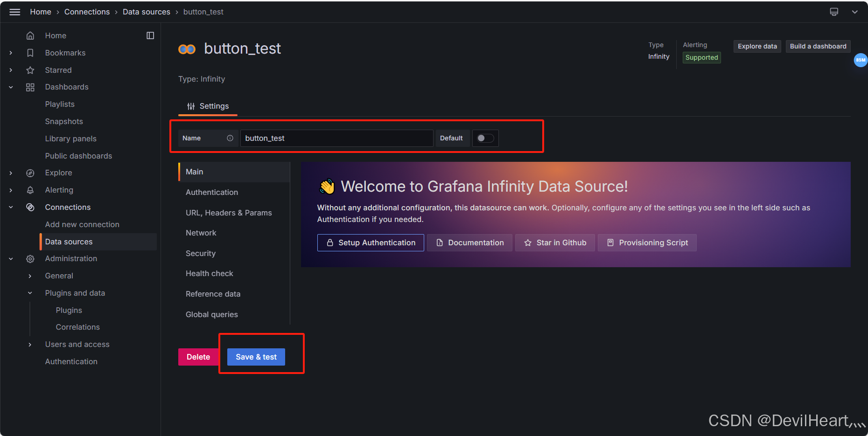Open Snapshots in sidebar
The height and width of the screenshot is (436, 868).
64,122
